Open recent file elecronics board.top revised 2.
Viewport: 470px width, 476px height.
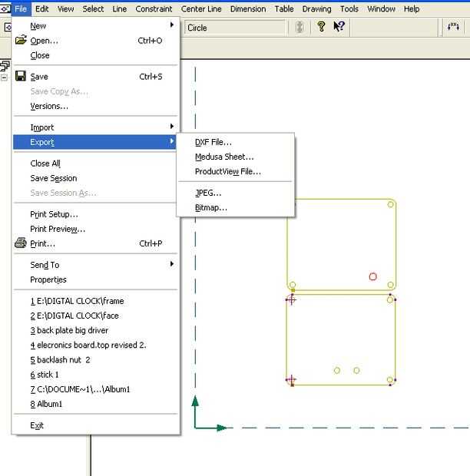coord(94,345)
